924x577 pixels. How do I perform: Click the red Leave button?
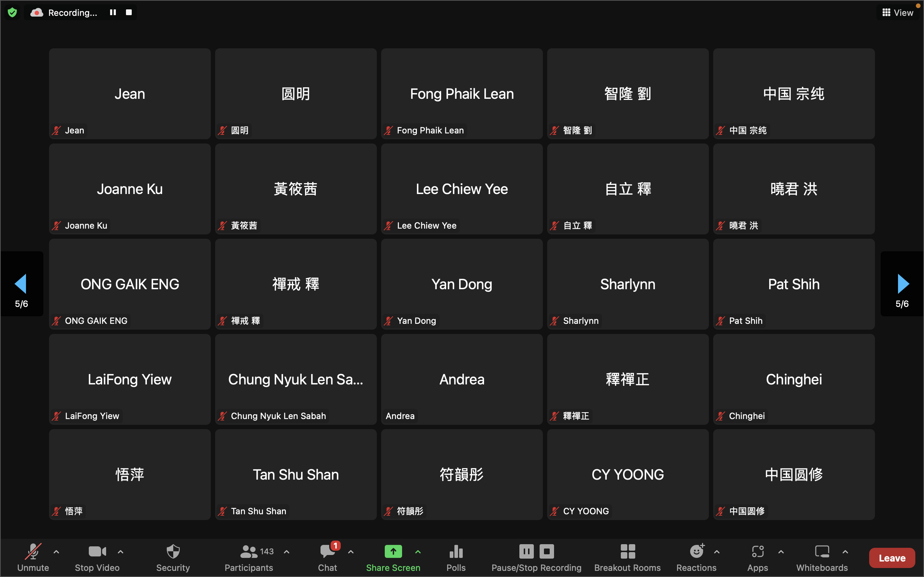(892, 558)
